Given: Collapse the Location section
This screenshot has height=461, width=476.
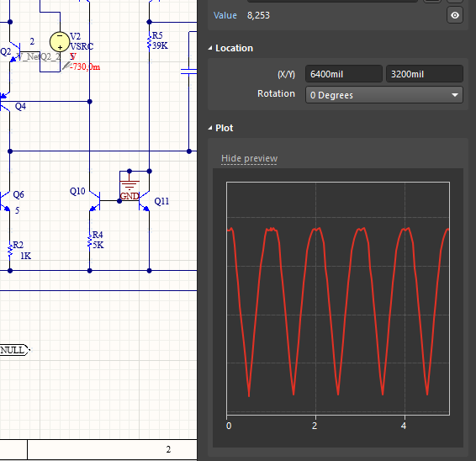Looking at the screenshot, I should pyautogui.click(x=210, y=48).
